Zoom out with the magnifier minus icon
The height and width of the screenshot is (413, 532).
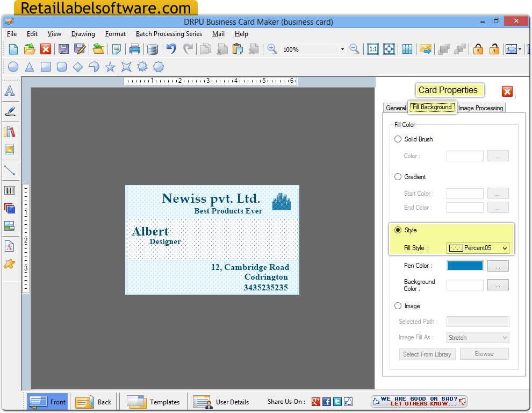355,49
